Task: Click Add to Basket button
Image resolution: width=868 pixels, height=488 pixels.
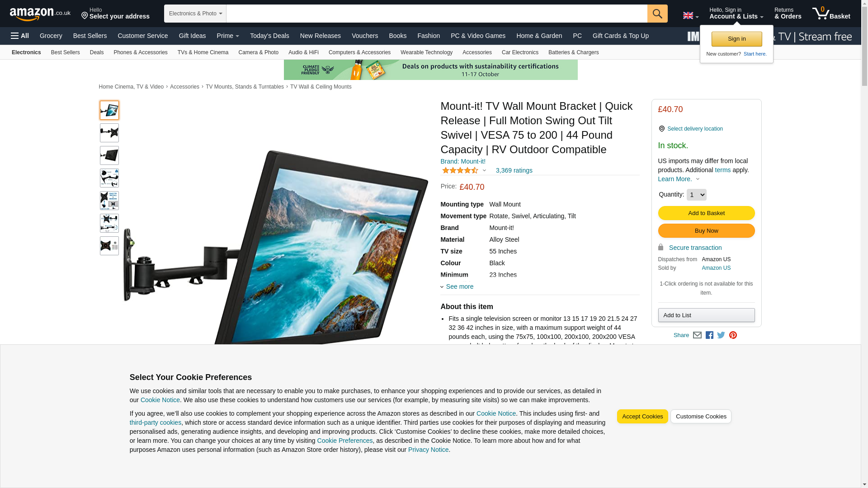Action: click(706, 213)
